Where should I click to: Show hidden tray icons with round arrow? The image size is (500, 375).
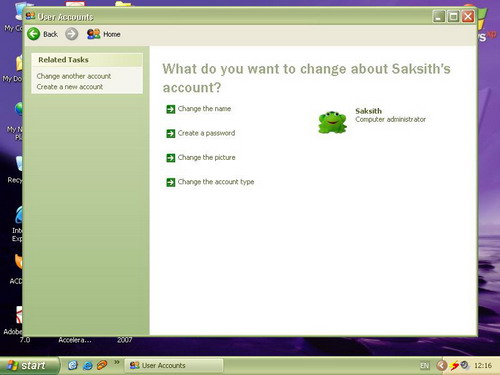[x=441, y=366]
